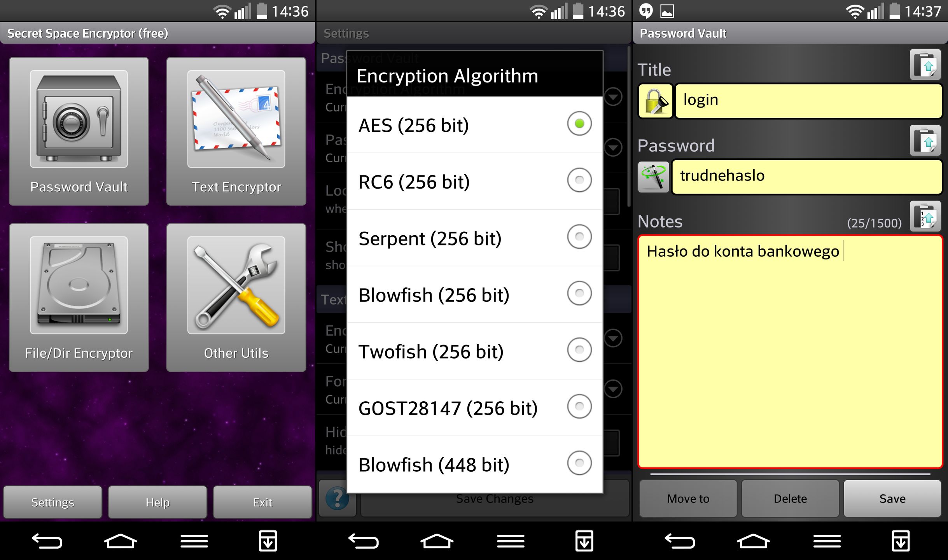The width and height of the screenshot is (948, 560).
Task: Choose the Serpent (256 bit) option
Action: [474, 238]
